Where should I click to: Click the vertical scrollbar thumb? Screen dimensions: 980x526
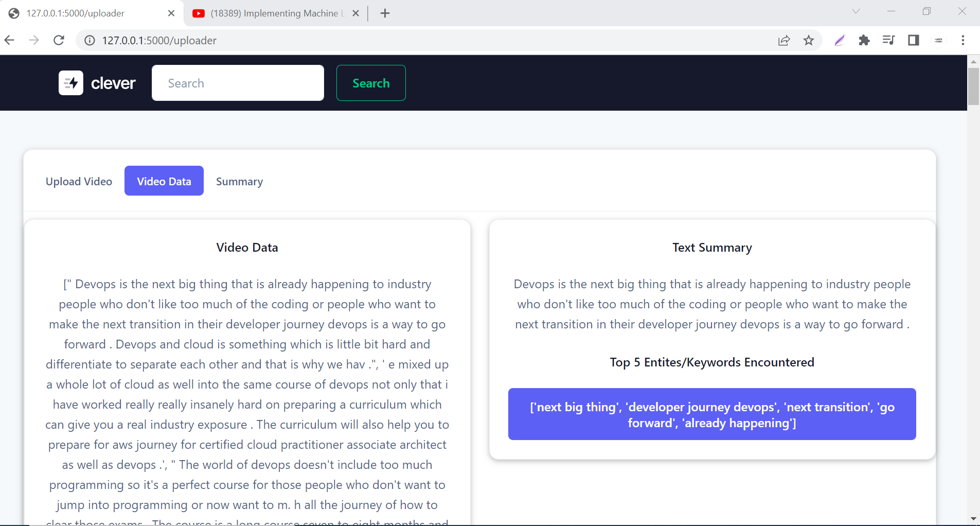[x=973, y=86]
